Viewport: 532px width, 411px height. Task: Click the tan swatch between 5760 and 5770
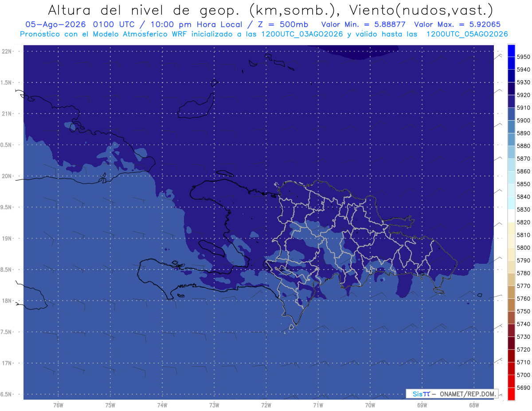tap(511, 292)
